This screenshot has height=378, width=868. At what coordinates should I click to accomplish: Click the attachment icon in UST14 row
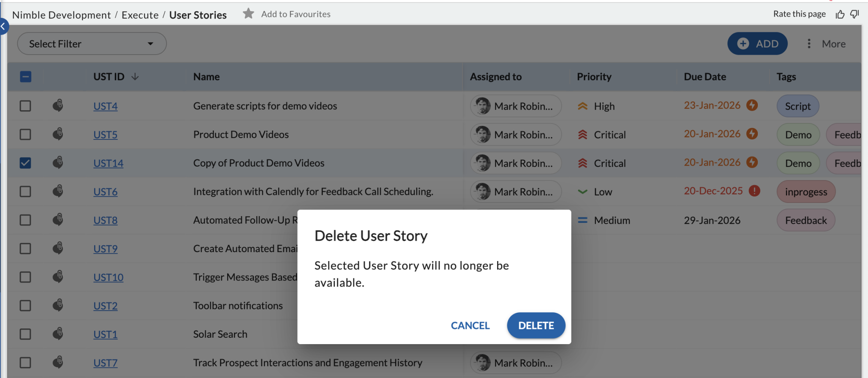(58, 163)
